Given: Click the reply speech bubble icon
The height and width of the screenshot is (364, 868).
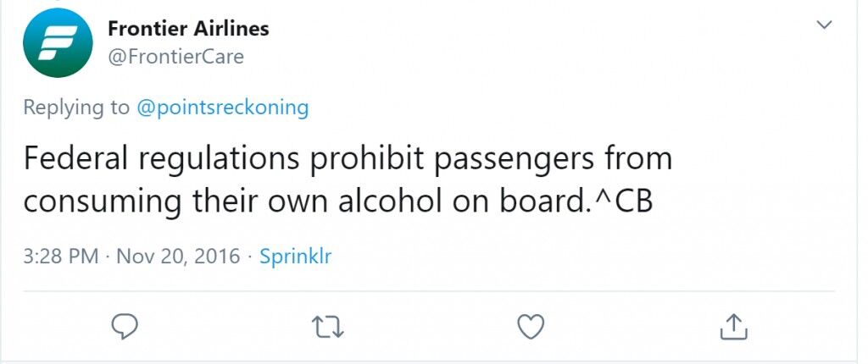Looking at the screenshot, I should click(125, 327).
